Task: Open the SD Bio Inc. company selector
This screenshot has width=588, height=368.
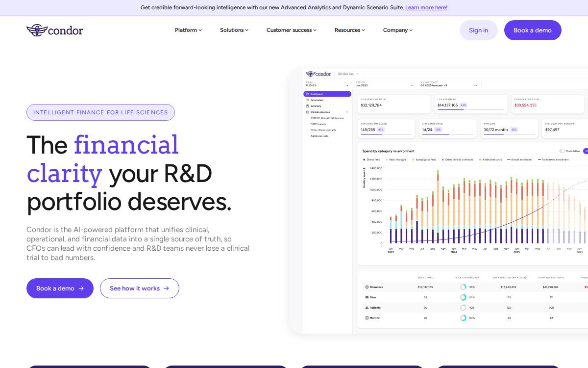Action: 348,74
